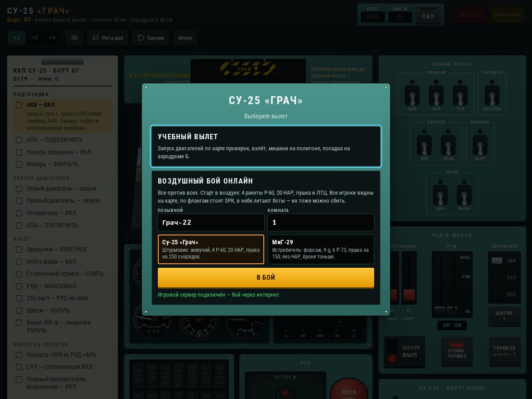Toggle the Рита вкл voice button
The width and height of the screenshot is (532, 399).
(x=108, y=38)
